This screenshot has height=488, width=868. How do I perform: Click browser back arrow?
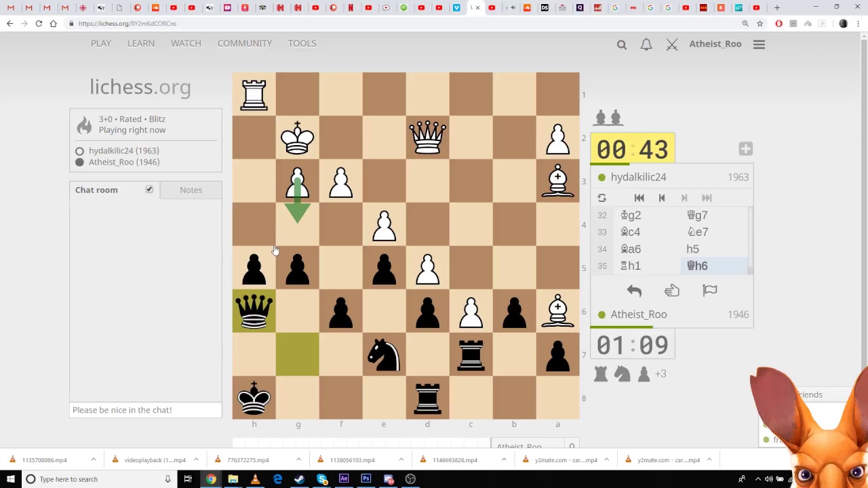coord(9,24)
